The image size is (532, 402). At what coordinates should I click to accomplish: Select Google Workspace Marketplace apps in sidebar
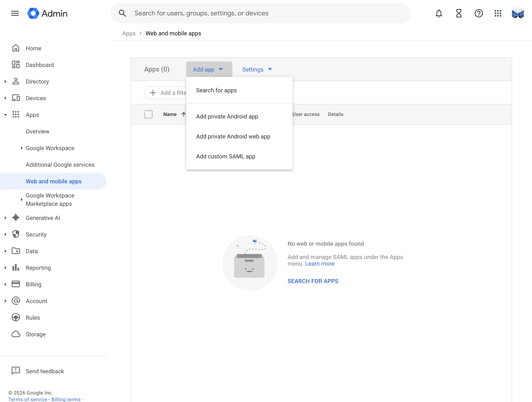[50, 200]
